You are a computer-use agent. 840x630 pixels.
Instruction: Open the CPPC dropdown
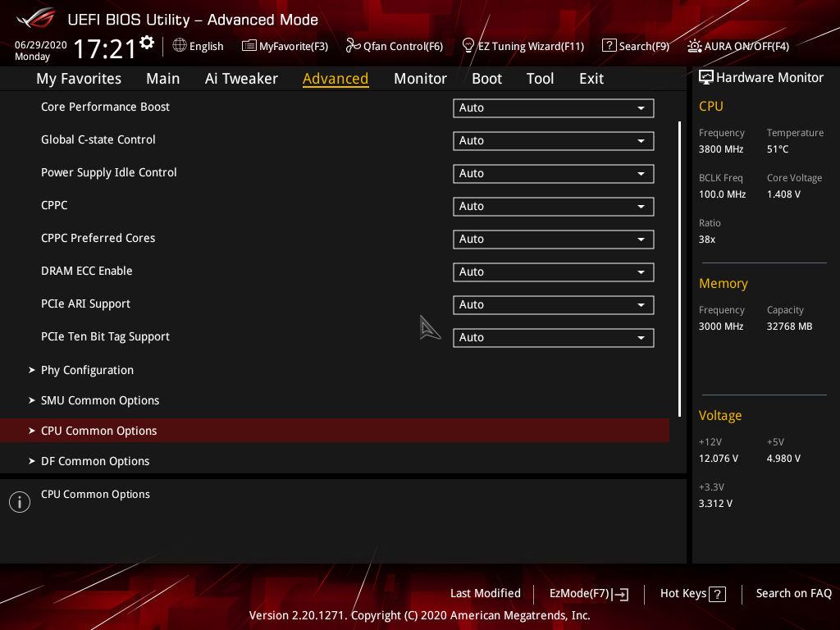[x=554, y=206]
